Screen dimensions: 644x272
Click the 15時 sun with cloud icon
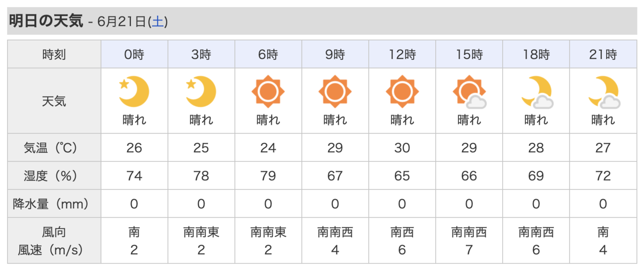click(469, 92)
